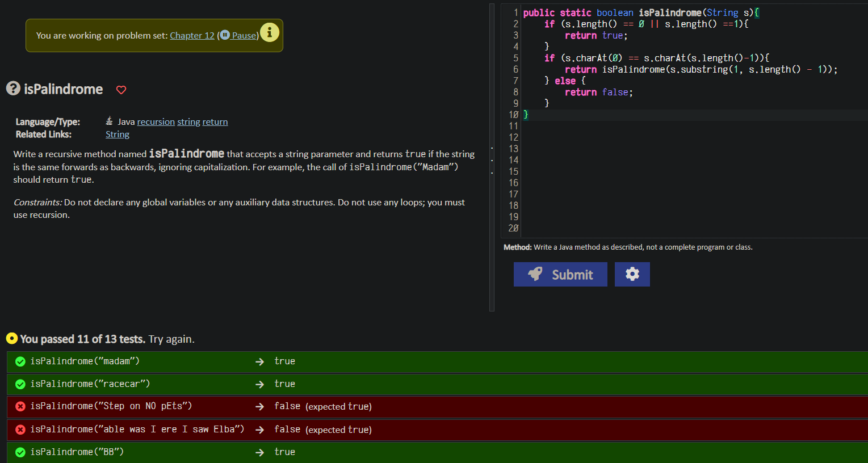This screenshot has width=868, height=463.
Task: Open editor settings with the gear icon
Action: pos(632,274)
